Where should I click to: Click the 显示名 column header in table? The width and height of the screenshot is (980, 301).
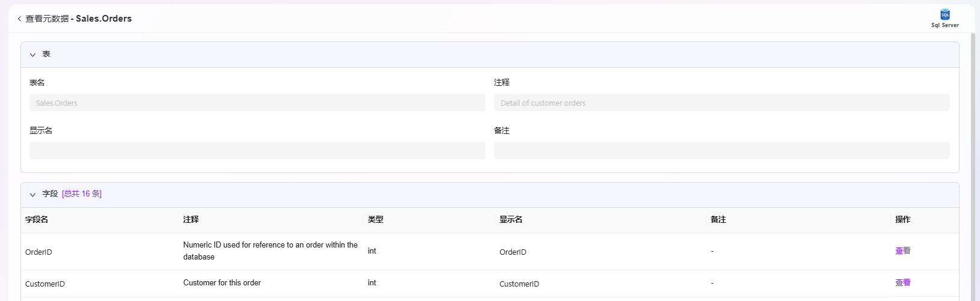pyautogui.click(x=511, y=220)
